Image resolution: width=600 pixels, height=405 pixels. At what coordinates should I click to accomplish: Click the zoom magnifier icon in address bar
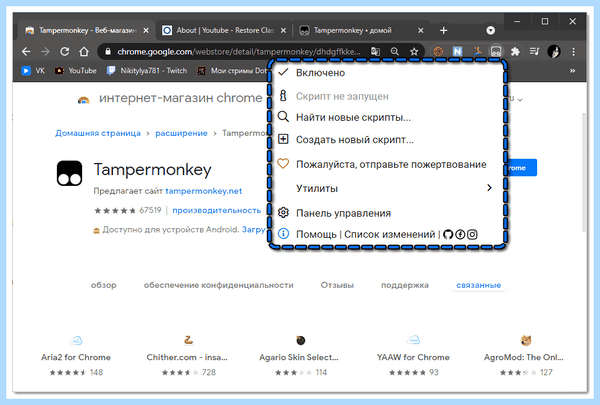click(x=395, y=51)
